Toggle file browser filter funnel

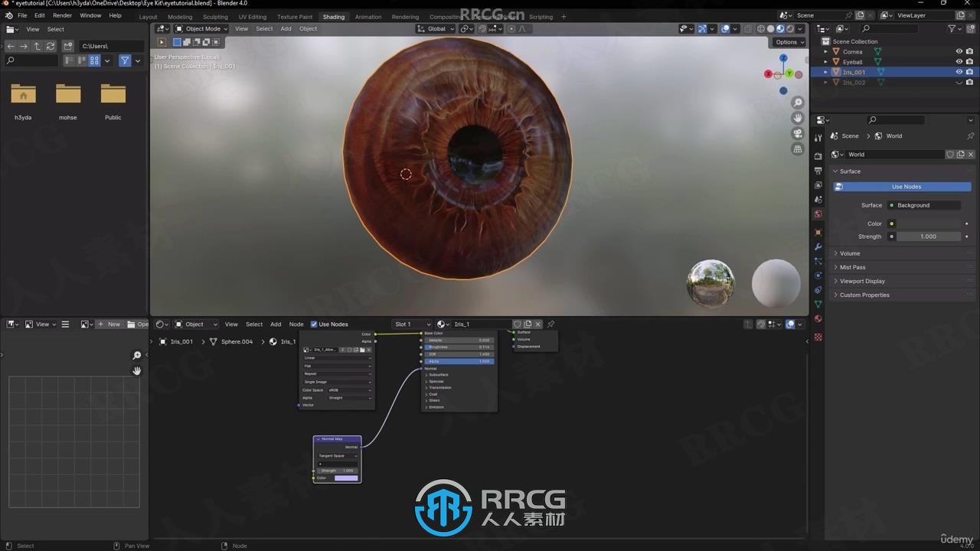pos(125,60)
